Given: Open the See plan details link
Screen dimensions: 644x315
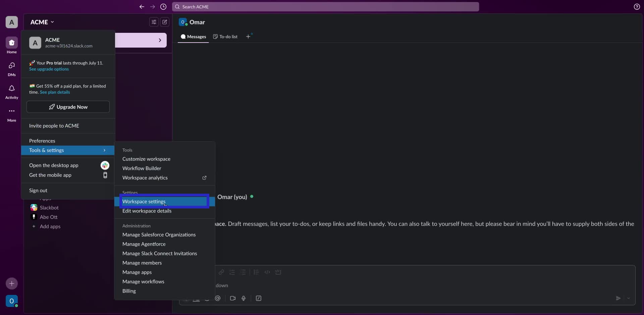Looking at the screenshot, I should pos(55,92).
